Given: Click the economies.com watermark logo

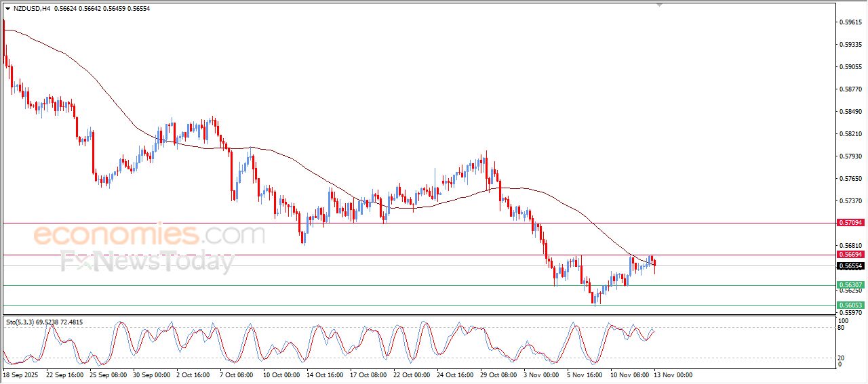Looking at the screenshot, I should coord(149,236).
